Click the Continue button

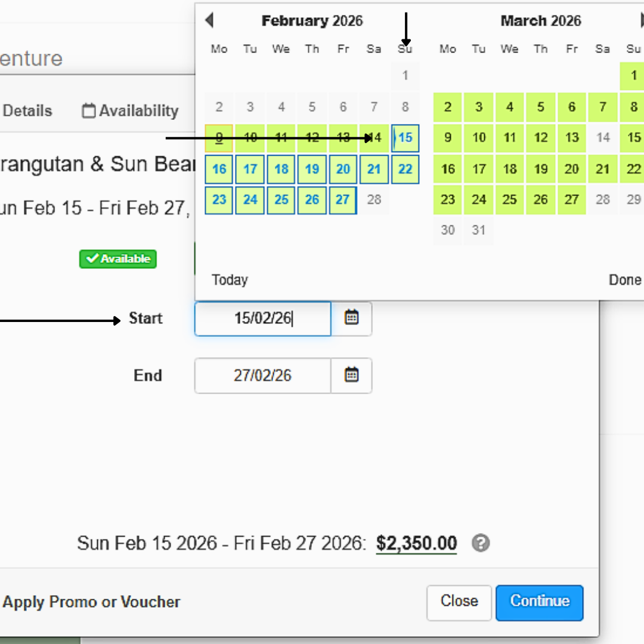tap(539, 602)
